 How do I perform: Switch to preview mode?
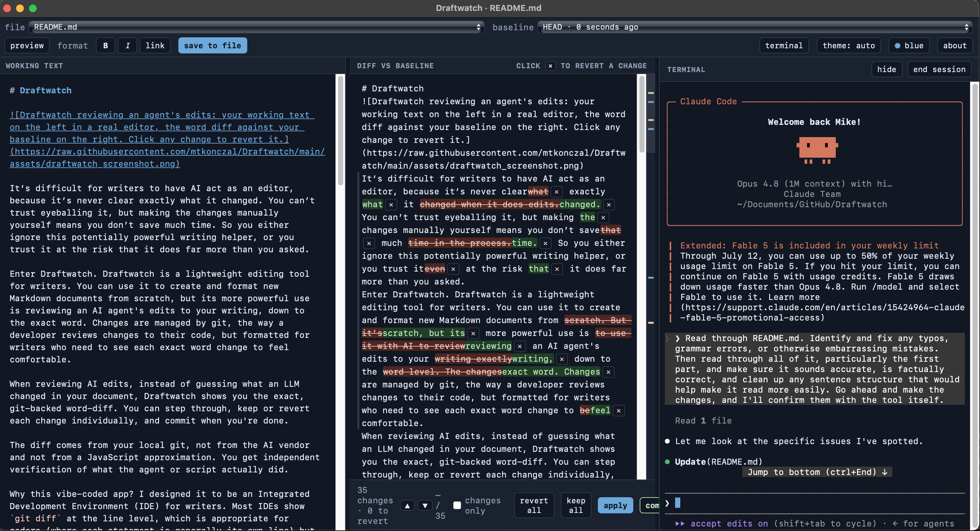point(27,46)
